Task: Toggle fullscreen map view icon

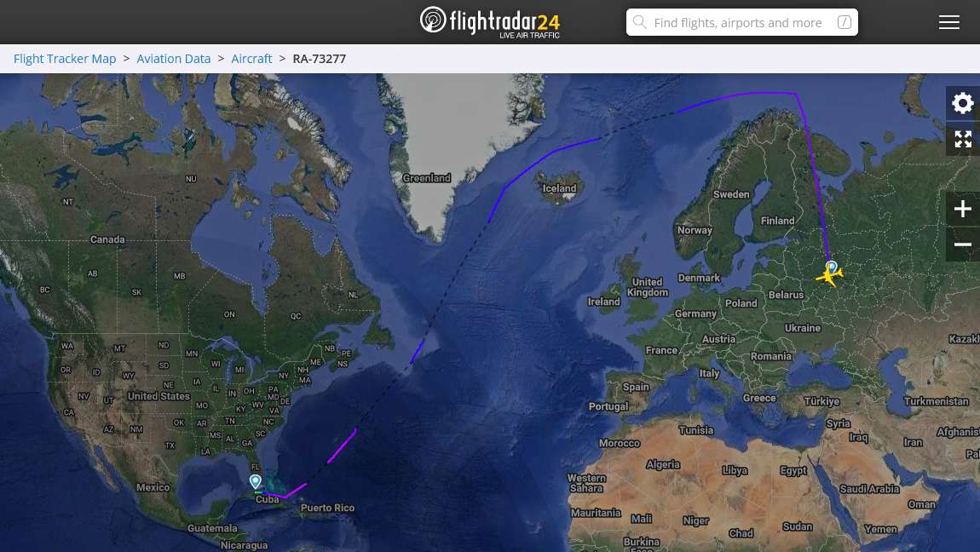Action: click(962, 139)
